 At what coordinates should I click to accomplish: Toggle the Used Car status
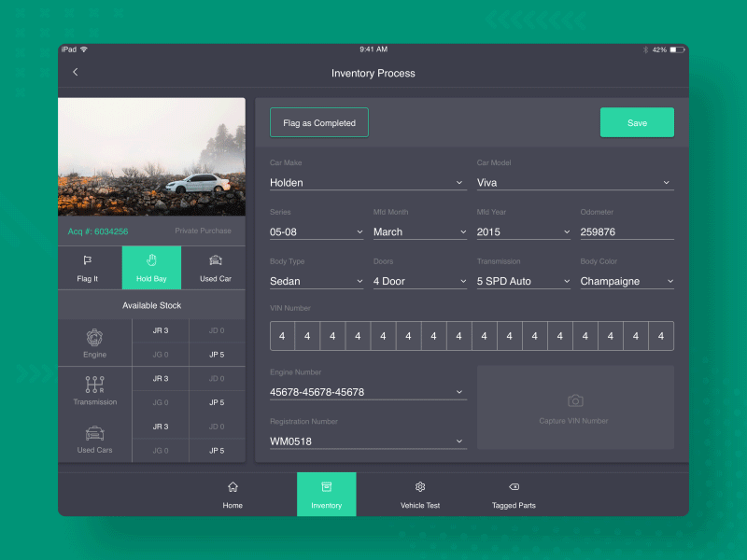[x=214, y=268]
